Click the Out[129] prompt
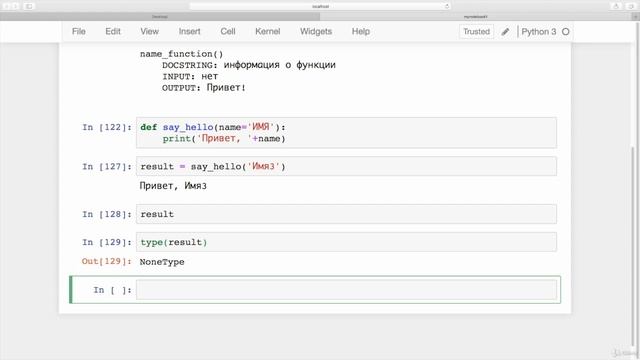 [107, 261]
